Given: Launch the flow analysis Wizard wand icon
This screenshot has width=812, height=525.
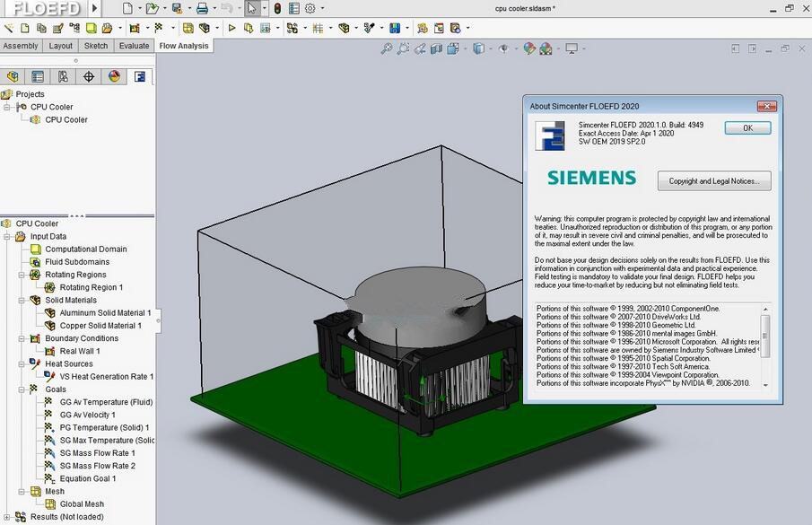Looking at the screenshot, I should (9, 28).
